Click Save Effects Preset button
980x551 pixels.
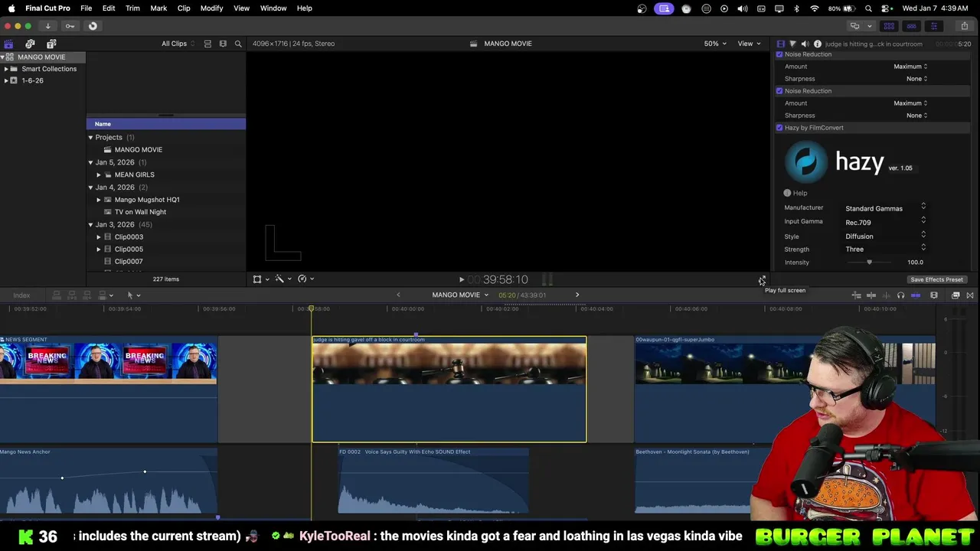tap(936, 280)
